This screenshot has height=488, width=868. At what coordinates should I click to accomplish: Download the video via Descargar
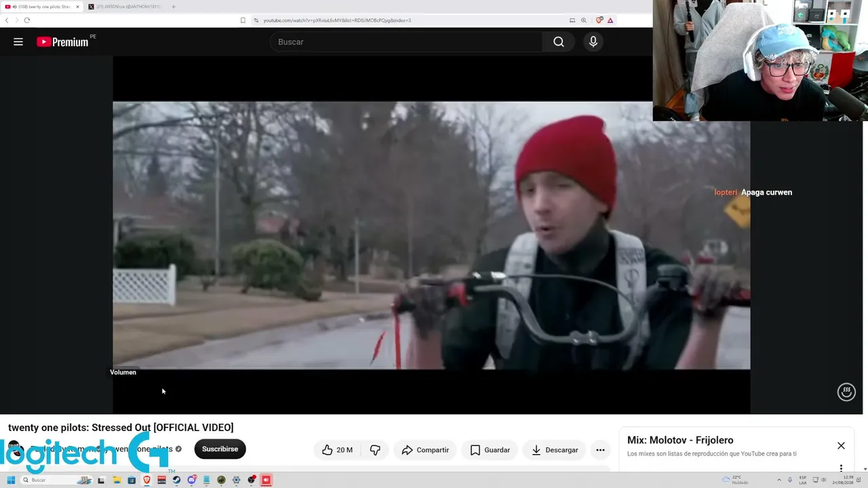[x=555, y=449]
